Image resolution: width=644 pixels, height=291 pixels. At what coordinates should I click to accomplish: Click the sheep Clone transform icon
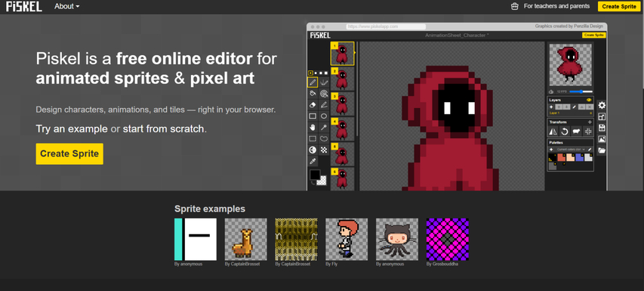[x=576, y=132]
